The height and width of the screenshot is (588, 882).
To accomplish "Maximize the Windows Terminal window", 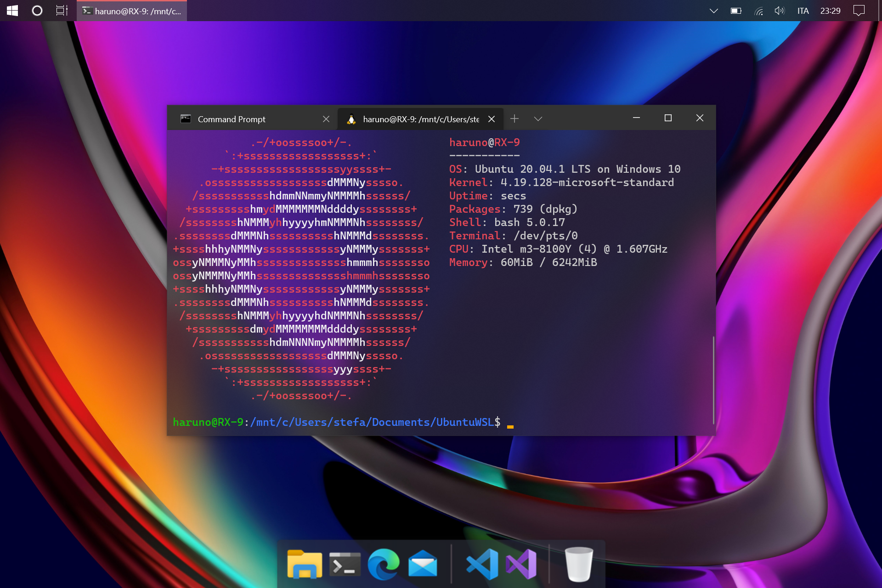I will pyautogui.click(x=668, y=118).
